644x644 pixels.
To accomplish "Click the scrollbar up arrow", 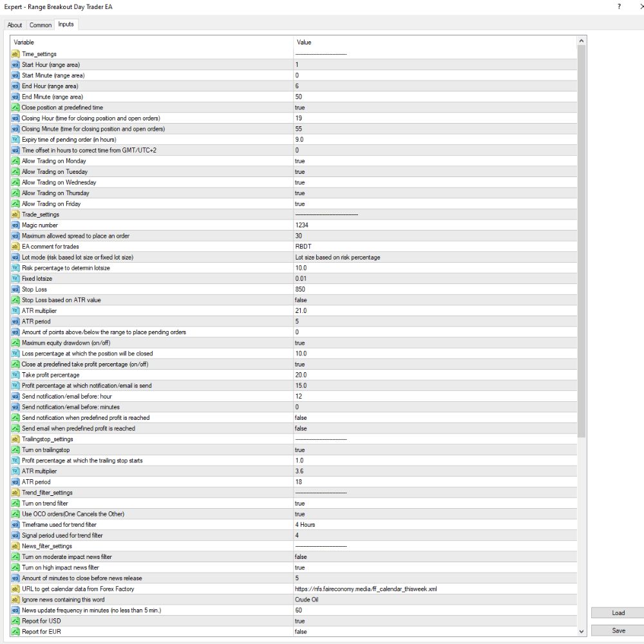I will [x=581, y=41].
